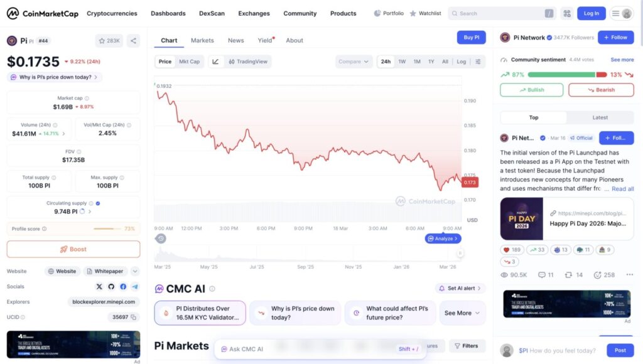The image size is (643, 364).
Task: Open the Latest posts tab
Action: point(600,117)
